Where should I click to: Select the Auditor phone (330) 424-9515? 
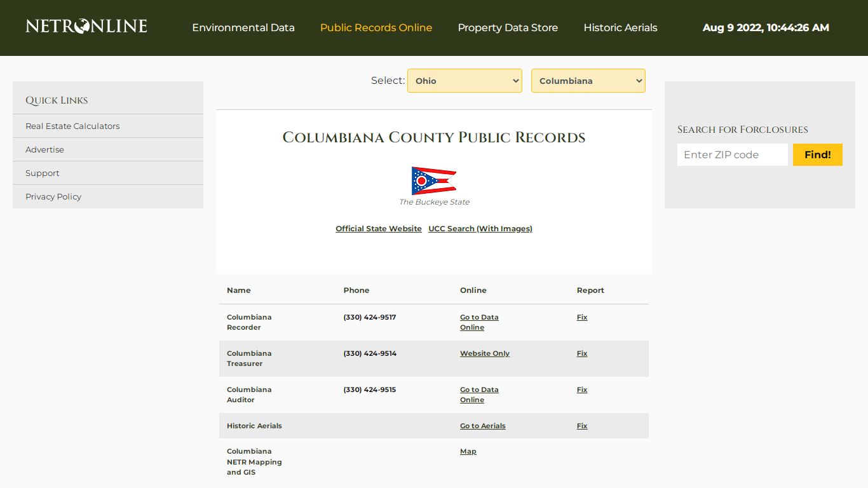point(370,390)
